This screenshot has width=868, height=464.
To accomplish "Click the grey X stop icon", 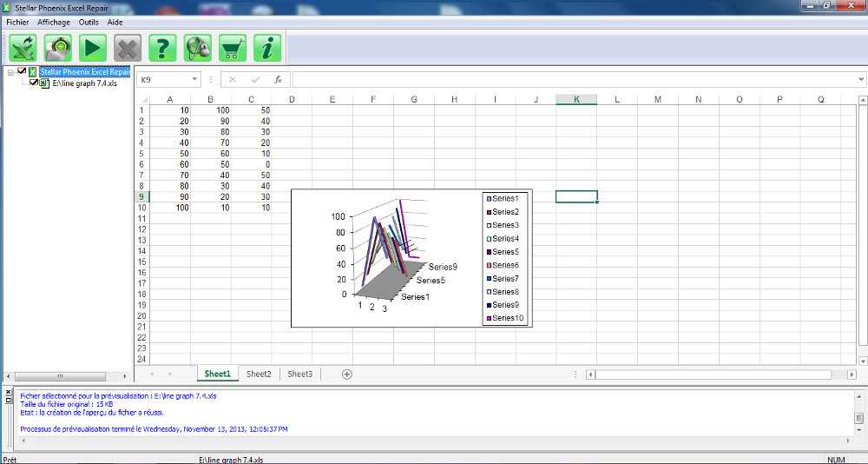I will point(128,47).
